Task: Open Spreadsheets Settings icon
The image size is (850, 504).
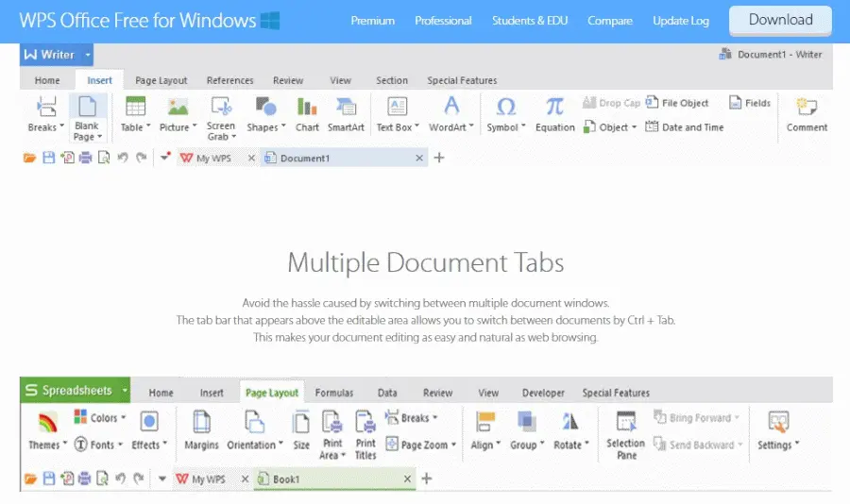Action: point(778,422)
